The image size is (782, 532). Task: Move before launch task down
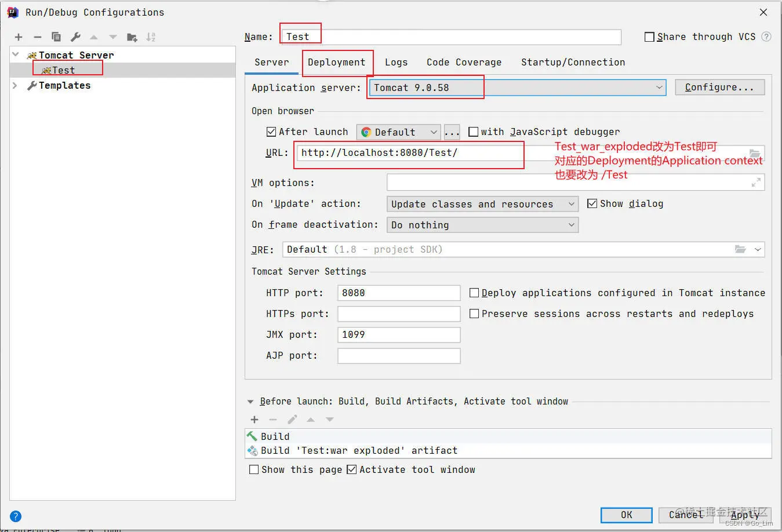[x=330, y=420]
